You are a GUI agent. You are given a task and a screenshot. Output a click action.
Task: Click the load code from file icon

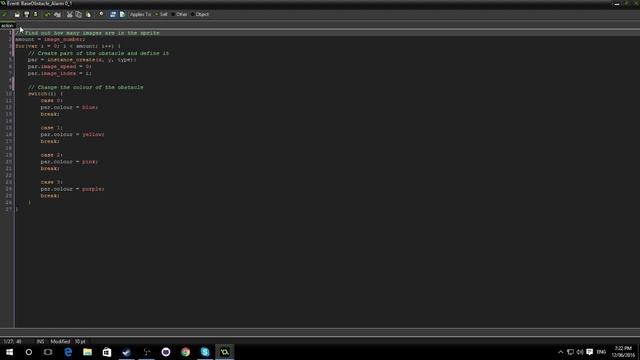17,14
